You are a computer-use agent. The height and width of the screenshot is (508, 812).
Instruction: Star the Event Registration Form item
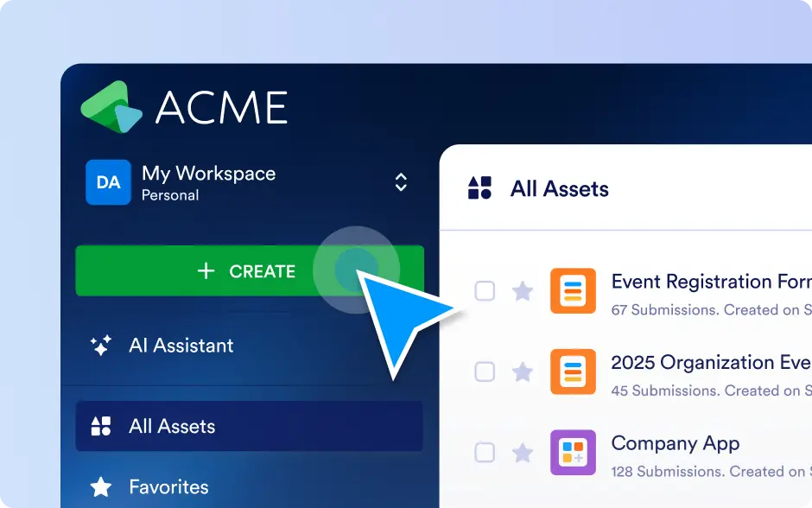click(523, 291)
